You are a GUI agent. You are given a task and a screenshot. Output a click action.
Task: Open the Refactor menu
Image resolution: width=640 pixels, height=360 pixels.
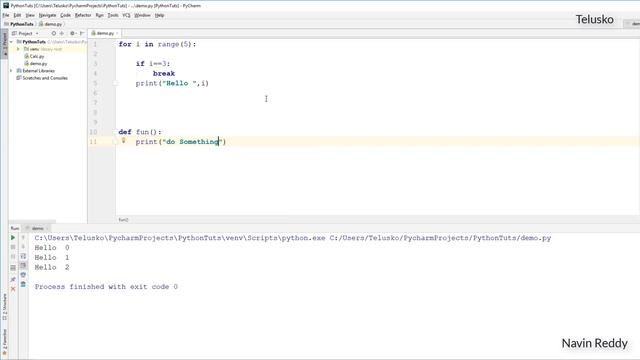[x=83, y=15]
